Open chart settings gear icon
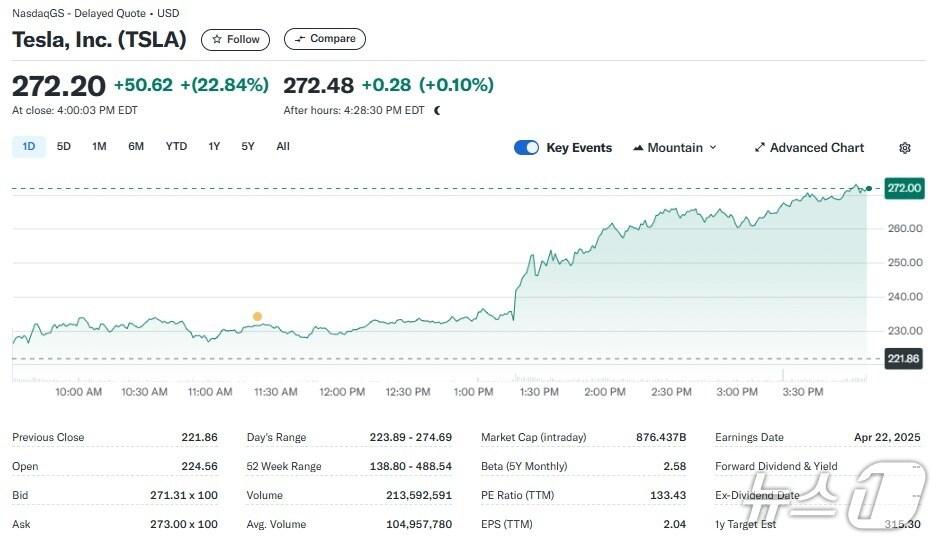Screen dimensions: 940x543 (905, 148)
